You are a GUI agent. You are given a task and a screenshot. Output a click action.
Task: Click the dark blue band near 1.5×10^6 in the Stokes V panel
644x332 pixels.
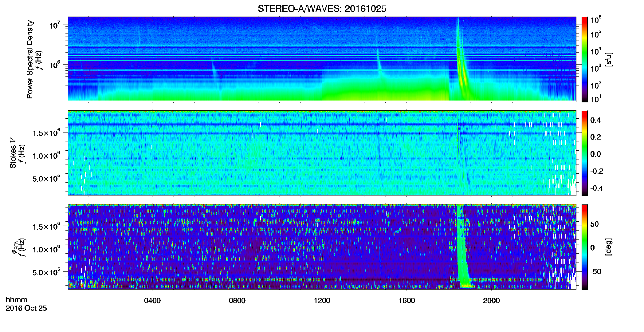pyautogui.click(x=322, y=133)
